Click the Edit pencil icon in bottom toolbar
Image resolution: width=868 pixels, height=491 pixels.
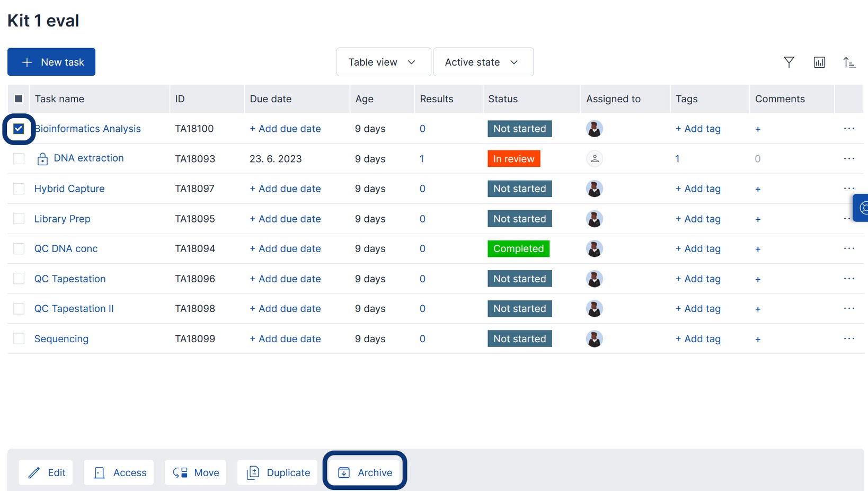point(34,472)
